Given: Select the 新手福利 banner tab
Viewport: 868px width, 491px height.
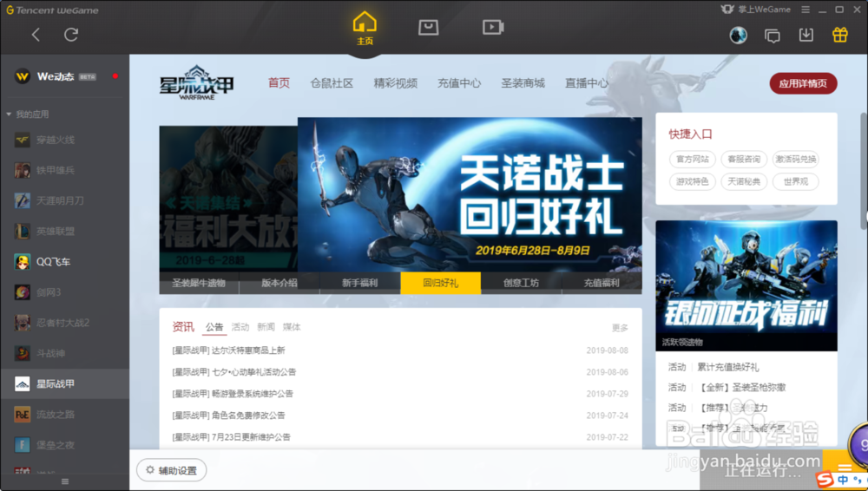Looking at the screenshot, I should coord(360,283).
